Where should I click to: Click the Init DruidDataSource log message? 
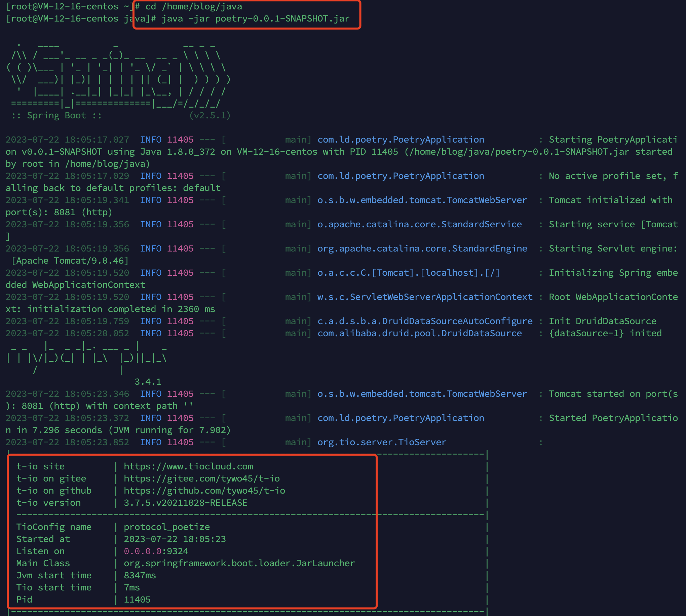[x=602, y=321]
